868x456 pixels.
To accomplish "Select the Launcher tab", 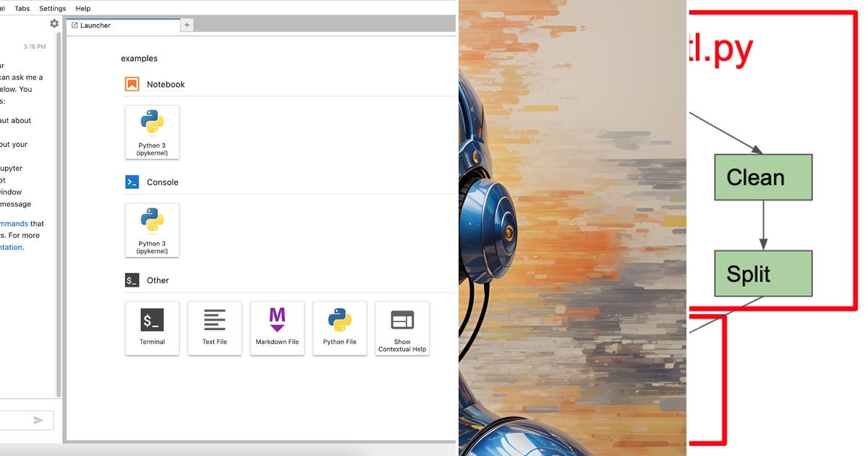I will tap(123, 25).
